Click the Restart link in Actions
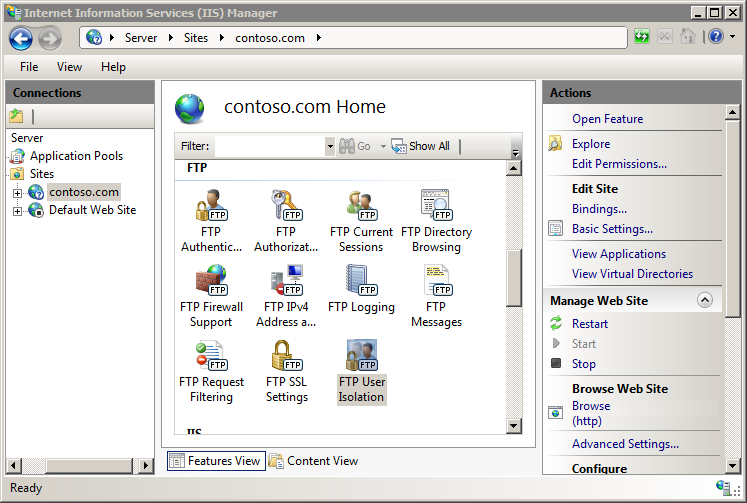 tap(590, 323)
